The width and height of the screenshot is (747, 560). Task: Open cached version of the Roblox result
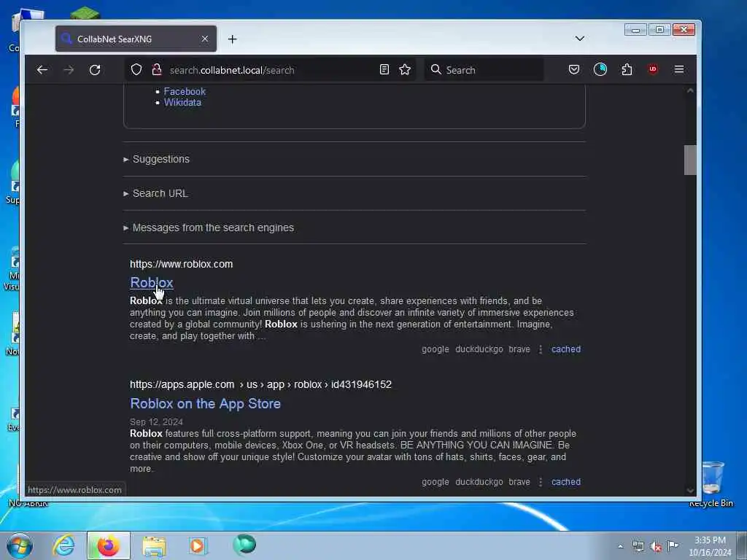point(566,349)
